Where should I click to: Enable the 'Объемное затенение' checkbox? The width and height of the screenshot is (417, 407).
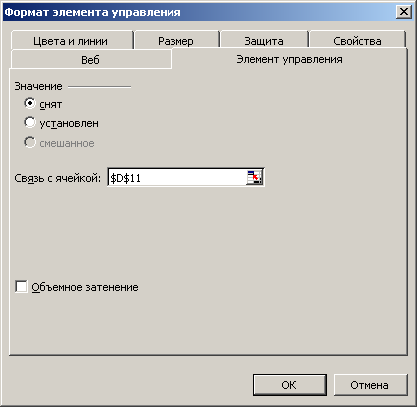pos(21,287)
